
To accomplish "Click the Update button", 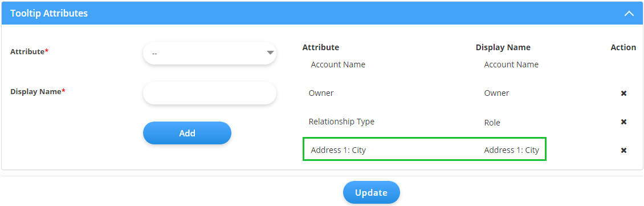I will 371,192.
